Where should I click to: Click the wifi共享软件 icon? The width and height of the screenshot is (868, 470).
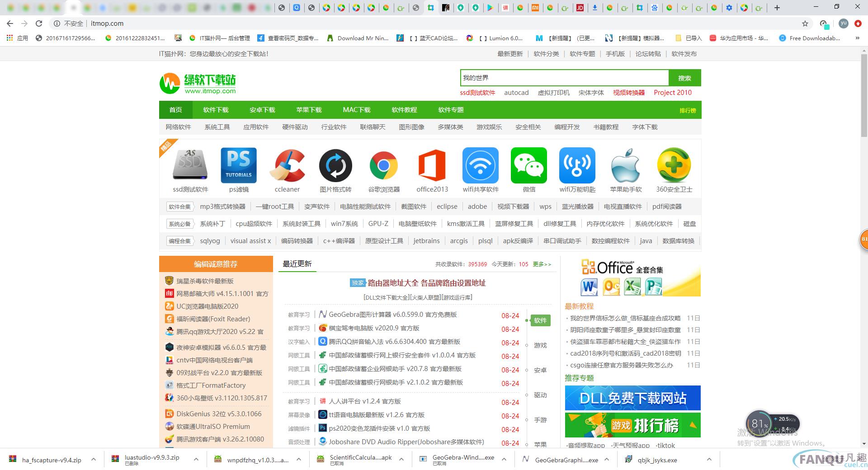pos(481,165)
